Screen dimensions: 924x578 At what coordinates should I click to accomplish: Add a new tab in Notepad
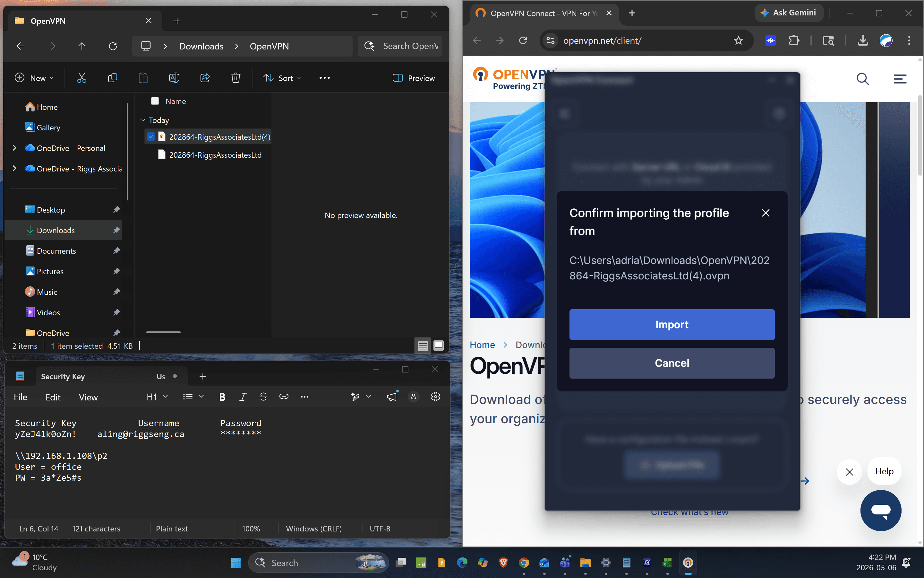[203, 377]
